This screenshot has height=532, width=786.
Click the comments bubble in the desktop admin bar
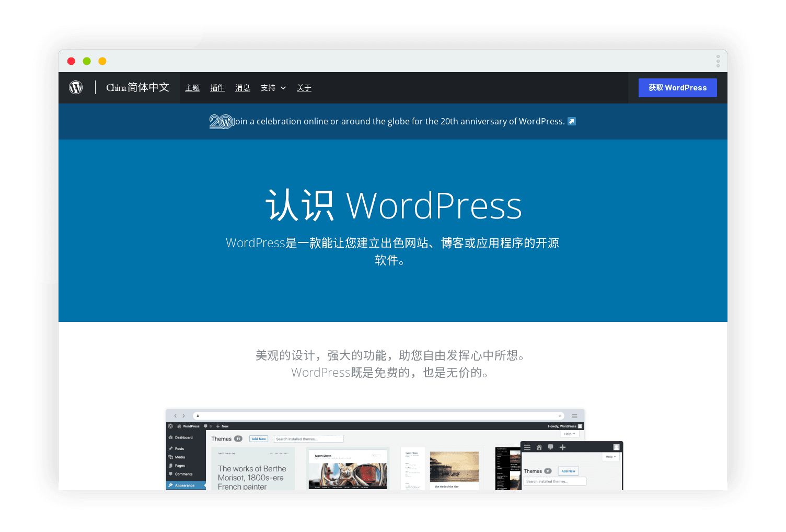[x=207, y=426]
